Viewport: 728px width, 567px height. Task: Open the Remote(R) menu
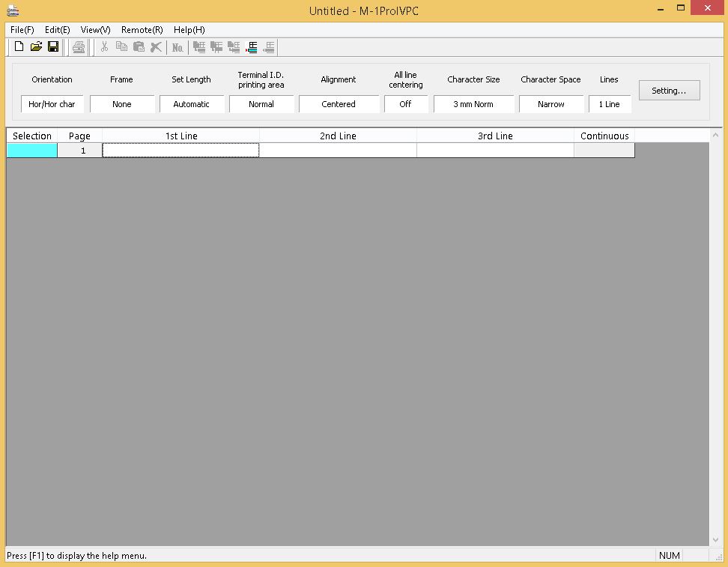(142, 30)
